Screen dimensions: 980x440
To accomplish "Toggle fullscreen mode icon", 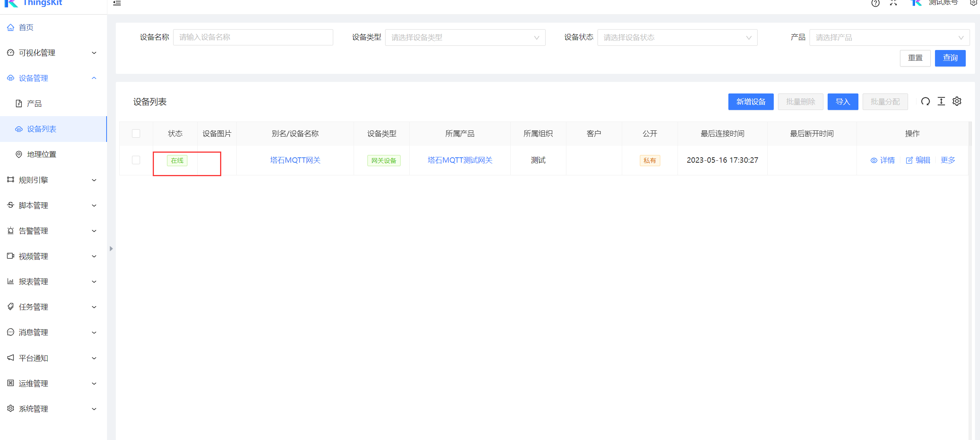I will pyautogui.click(x=893, y=3).
